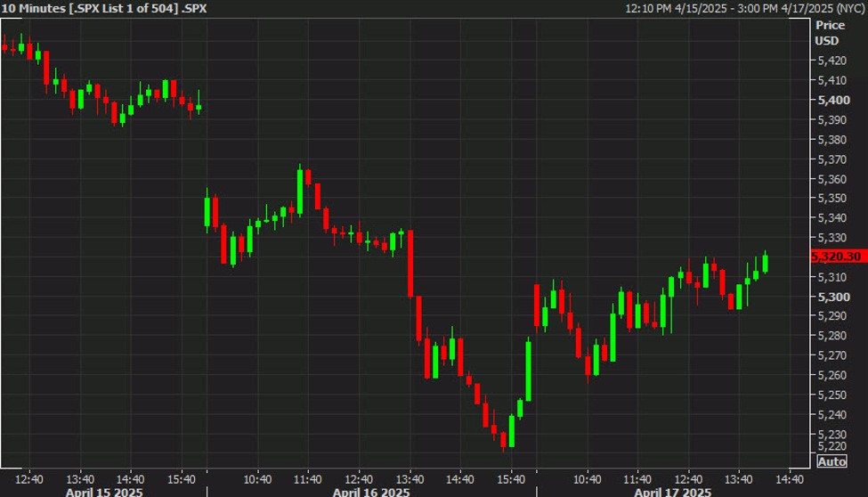Select the final green candle at the chart's right edge

tap(765, 264)
